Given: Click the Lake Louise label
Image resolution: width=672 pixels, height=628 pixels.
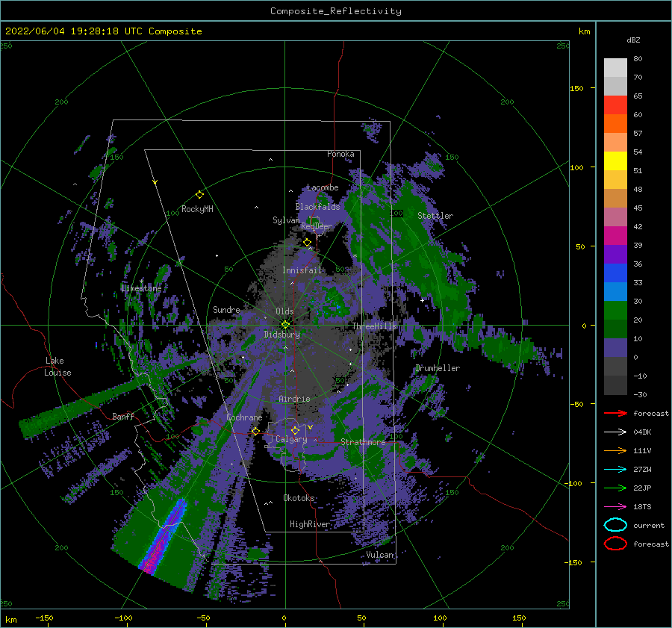Looking at the screenshot, I should 58,367.
